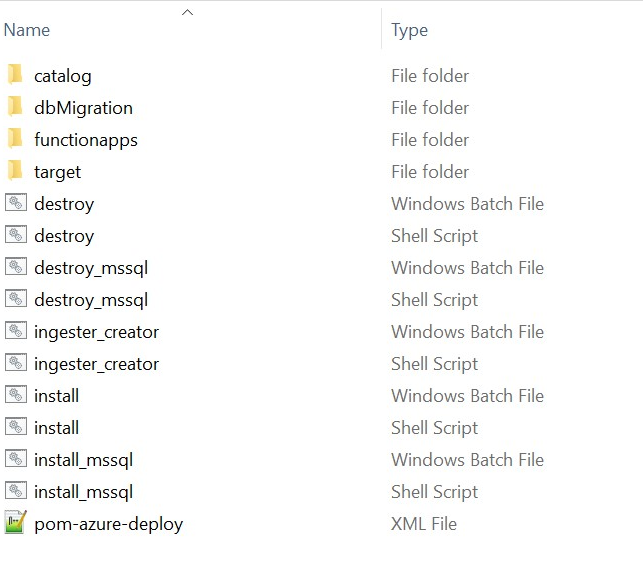Select the install Windows Batch File name
The height and width of the screenshot is (580, 643).
coord(56,396)
